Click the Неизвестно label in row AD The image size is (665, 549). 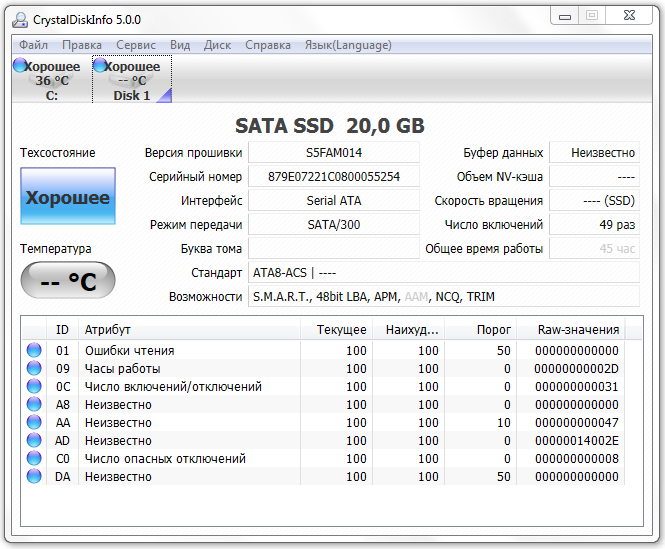(118, 441)
